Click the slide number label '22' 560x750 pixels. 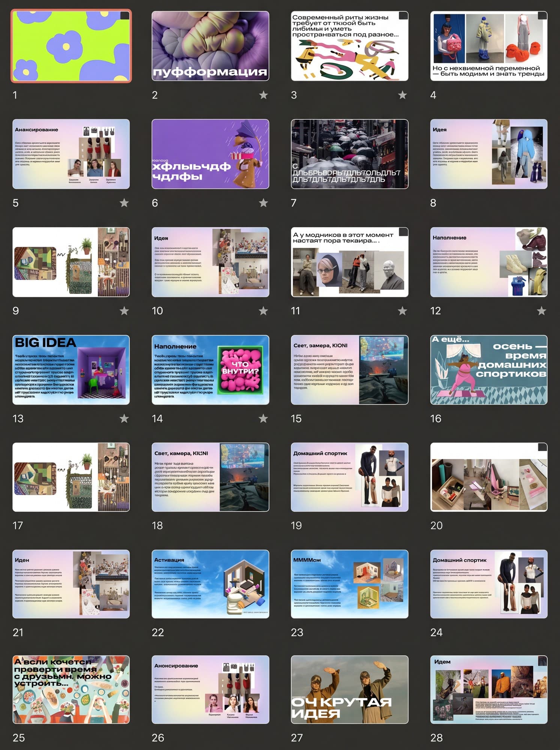[158, 632]
